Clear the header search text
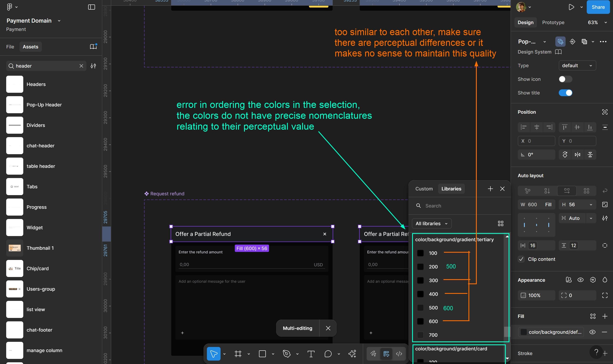Viewport: 613px width, 364px height. 81,66
